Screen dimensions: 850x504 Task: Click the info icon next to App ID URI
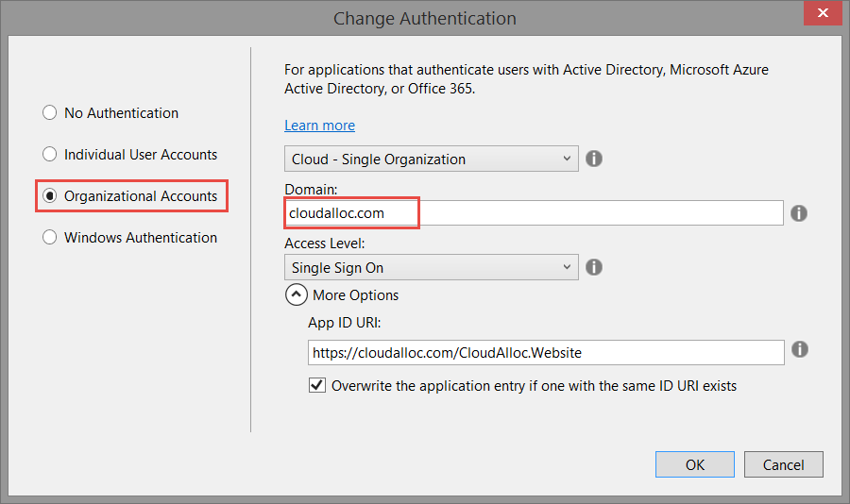tap(799, 350)
